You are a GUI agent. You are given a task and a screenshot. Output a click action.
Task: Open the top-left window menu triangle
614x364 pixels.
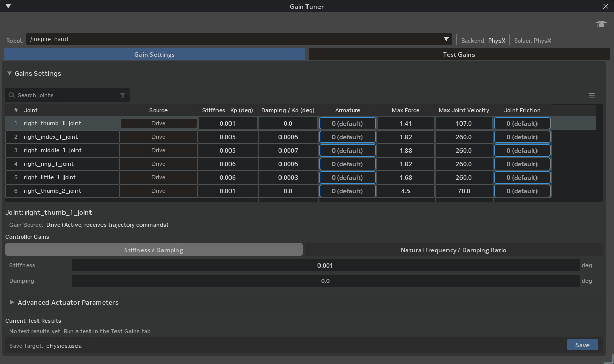[8, 6]
